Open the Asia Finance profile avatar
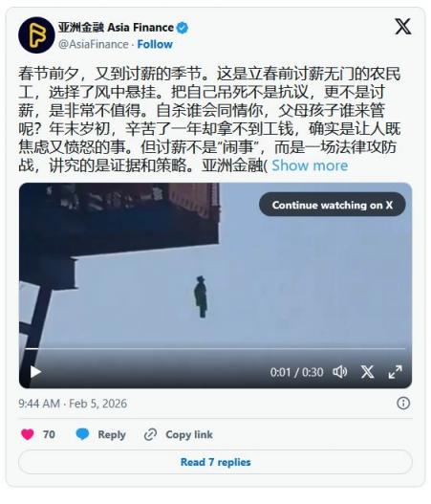This screenshot has height=504, width=431. (36, 34)
